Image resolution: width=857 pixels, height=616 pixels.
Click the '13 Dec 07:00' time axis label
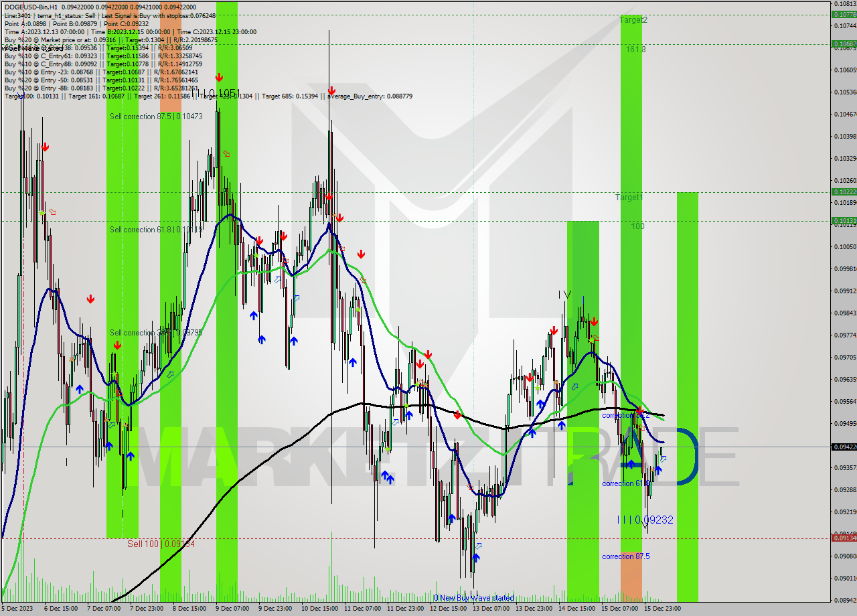click(x=491, y=609)
